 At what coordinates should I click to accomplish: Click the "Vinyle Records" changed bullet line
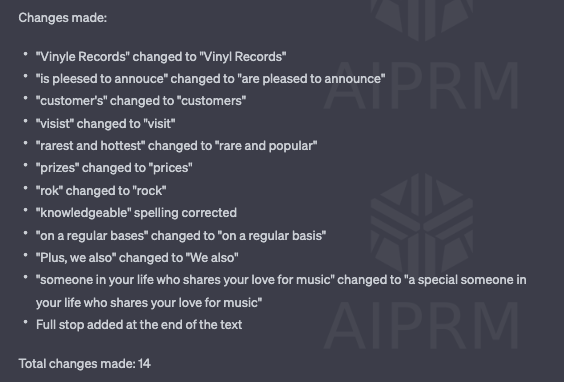point(161,56)
